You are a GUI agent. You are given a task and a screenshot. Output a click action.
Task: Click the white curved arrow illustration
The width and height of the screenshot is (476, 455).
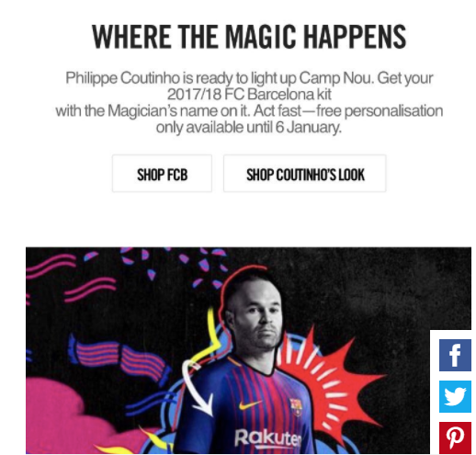coord(196,389)
